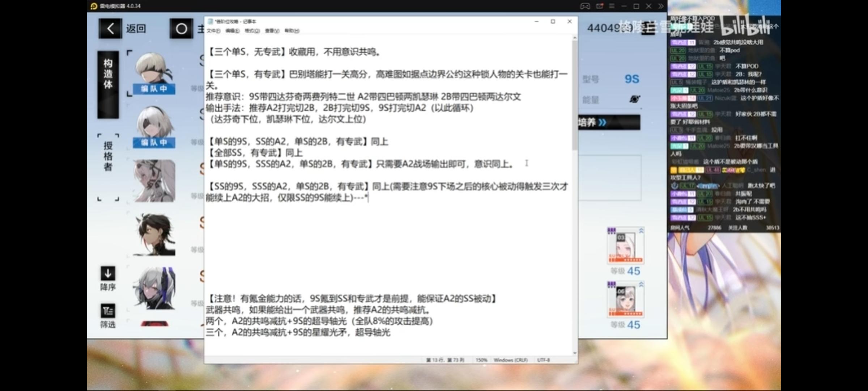Select the dark-haired horned character portrait
Image resolution: width=868 pixels, height=391 pixels.
click(x=154, y=235)
